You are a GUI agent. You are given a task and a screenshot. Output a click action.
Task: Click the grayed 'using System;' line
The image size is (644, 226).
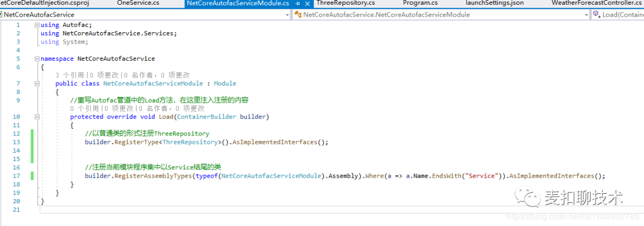click(64, 42)
